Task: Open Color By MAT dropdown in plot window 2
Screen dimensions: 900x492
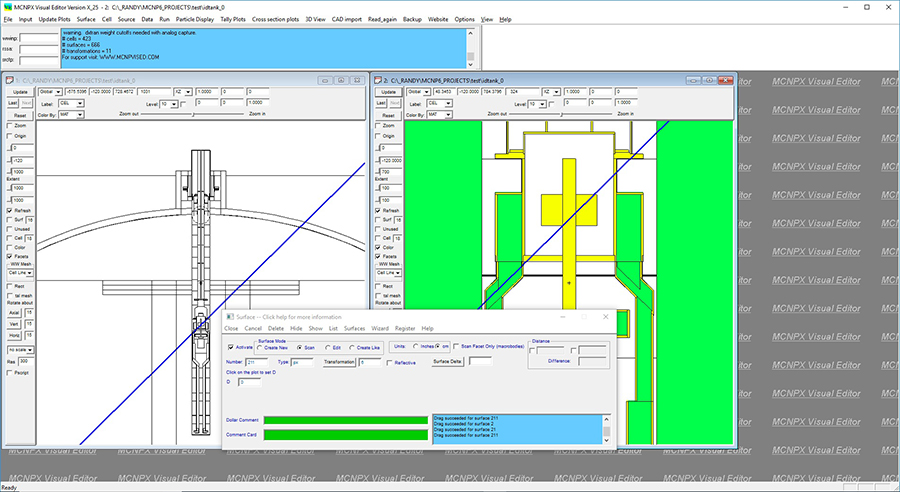Action: tap(448, 114)
